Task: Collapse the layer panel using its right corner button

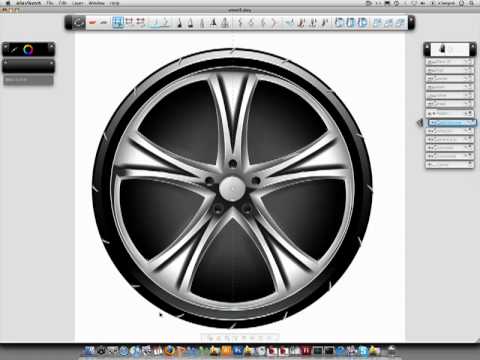Action: coord(473,49)
